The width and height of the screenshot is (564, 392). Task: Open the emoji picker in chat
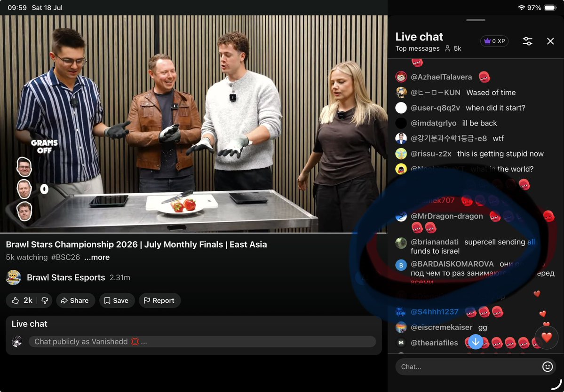pos(547,367)
